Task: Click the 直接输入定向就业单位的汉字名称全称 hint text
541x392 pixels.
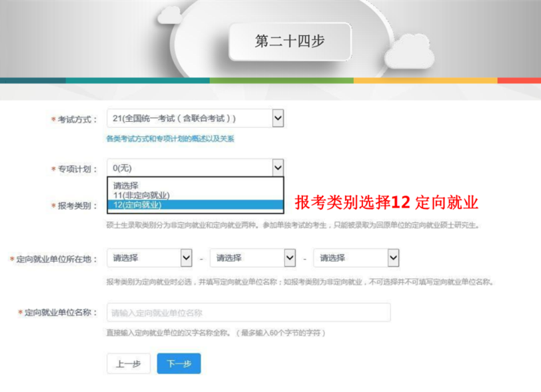Action: tap(216, 332)
